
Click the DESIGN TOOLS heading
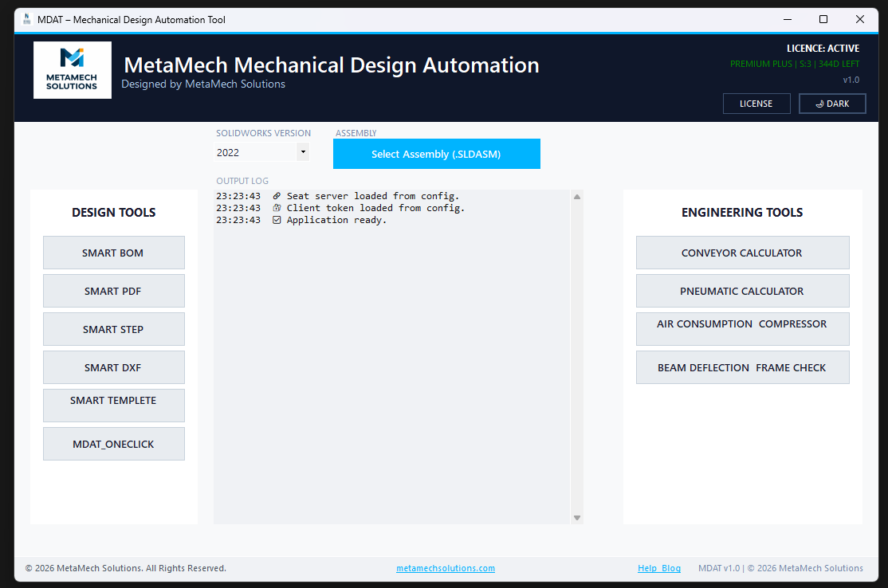[114, 212]
